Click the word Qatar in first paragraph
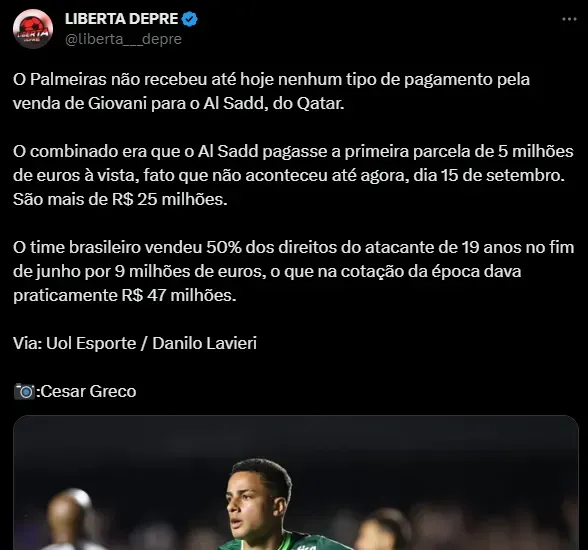This screenshot has width=588, height=550. tap(320, 103)
